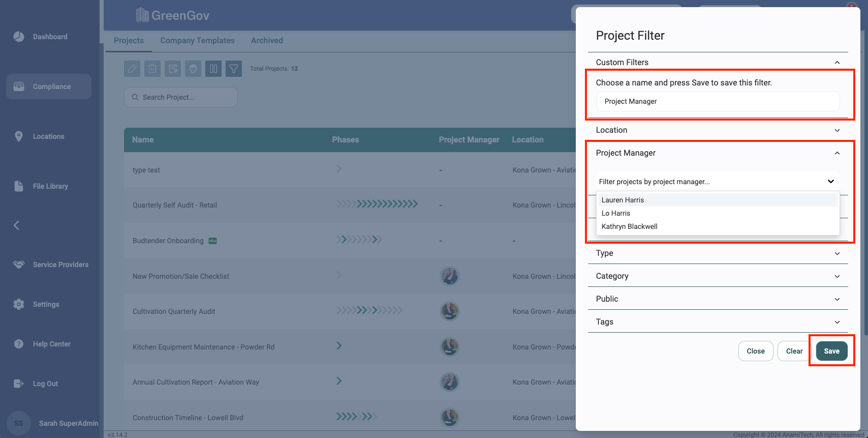This screenshot has width=868, height=438.
Task: Open the Help Center question mark icon
Action: pyautogui.click(x=19, y=344)
